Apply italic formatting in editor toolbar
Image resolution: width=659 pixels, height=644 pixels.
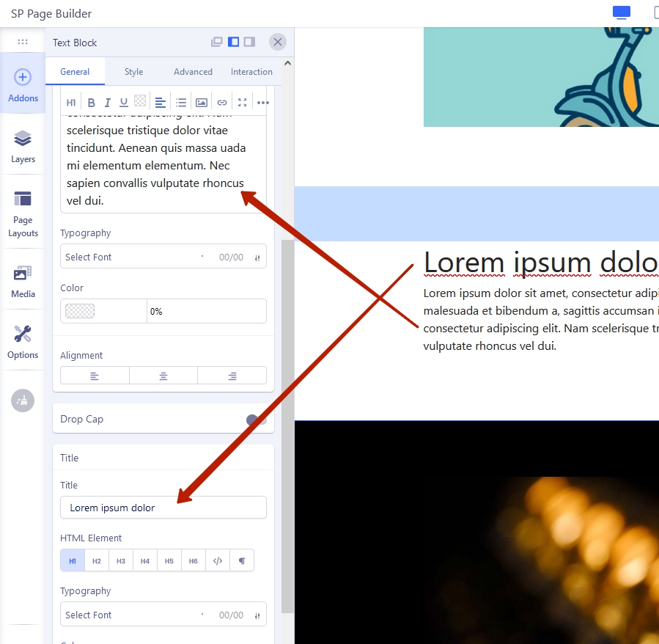point(108,103)
